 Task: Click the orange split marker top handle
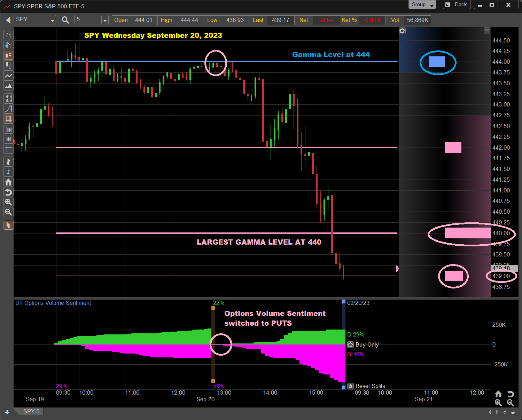pyautogui.click(x=213, y=308)
